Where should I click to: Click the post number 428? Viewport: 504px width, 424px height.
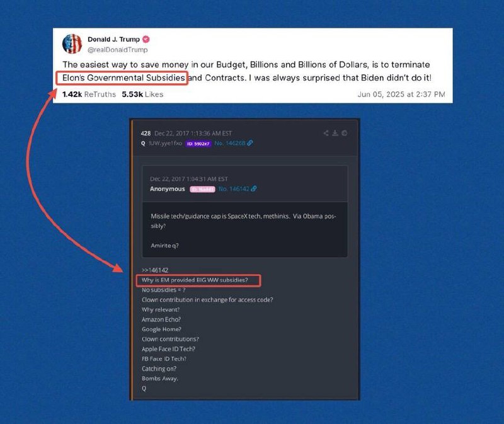(146, 133)
